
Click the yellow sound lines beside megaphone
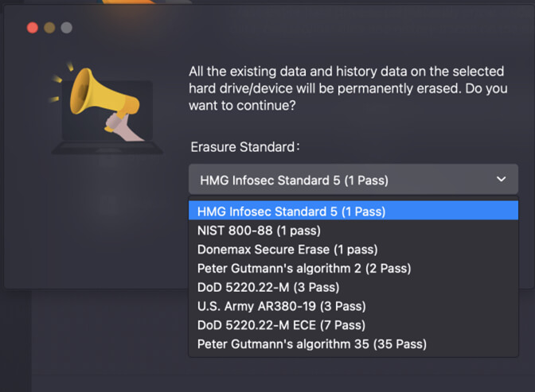point(60,82)
